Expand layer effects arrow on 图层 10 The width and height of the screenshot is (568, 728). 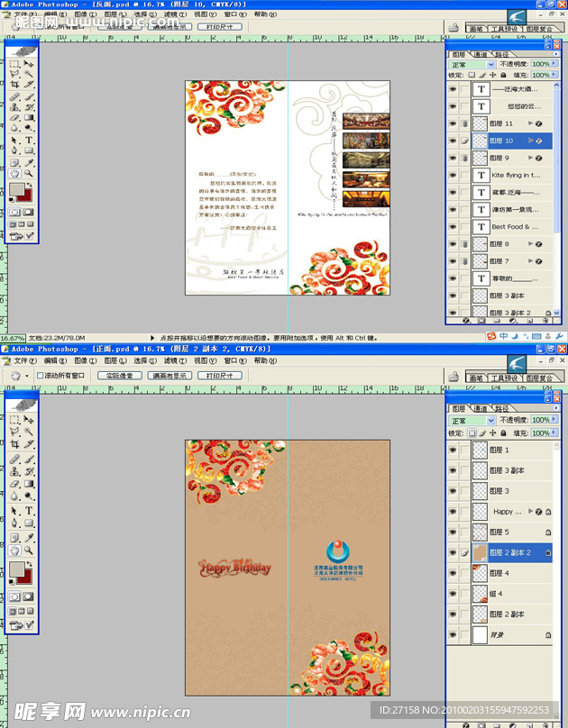(x=529, y=141)
